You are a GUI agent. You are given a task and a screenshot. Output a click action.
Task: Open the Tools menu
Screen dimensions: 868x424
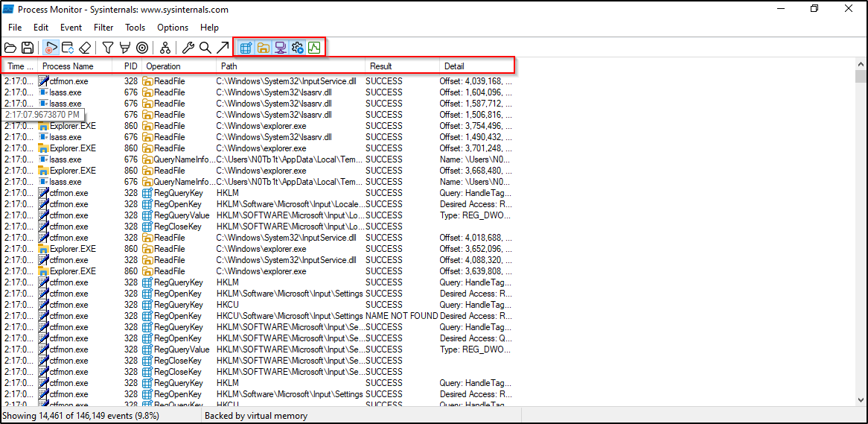point(135,28)
